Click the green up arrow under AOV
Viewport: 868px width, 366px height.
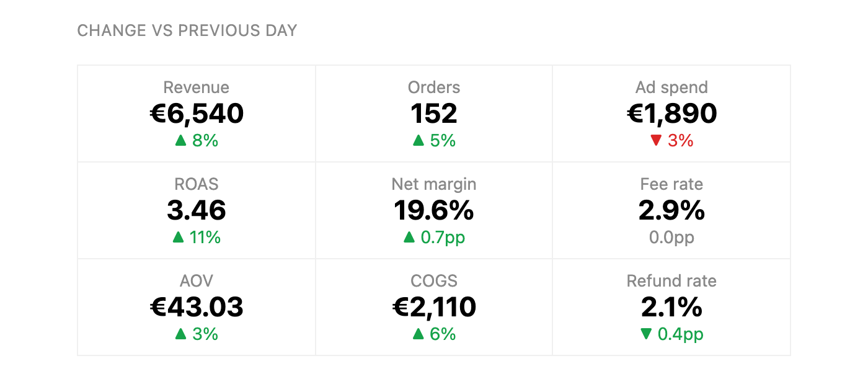(180, 334)
